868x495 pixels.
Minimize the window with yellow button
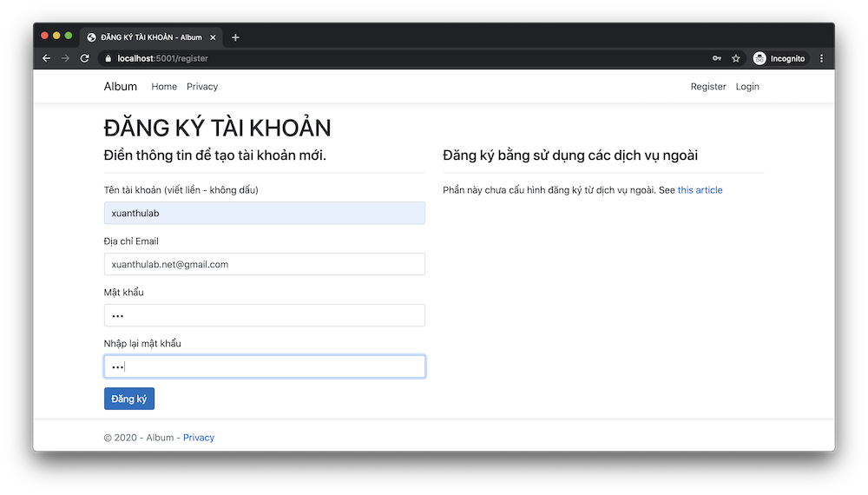pos(56,36)
